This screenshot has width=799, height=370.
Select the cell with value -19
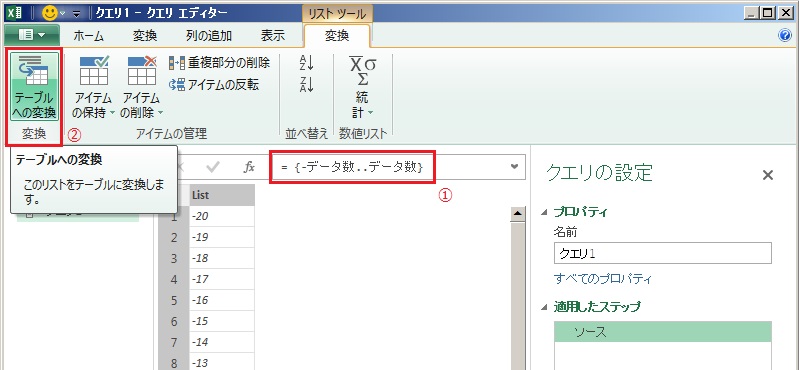pos(222,237)
